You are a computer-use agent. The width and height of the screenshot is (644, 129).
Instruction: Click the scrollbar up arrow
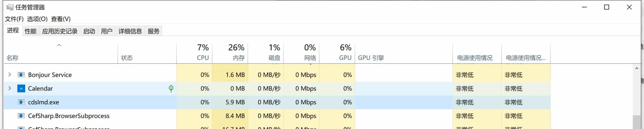pos(637,68)
